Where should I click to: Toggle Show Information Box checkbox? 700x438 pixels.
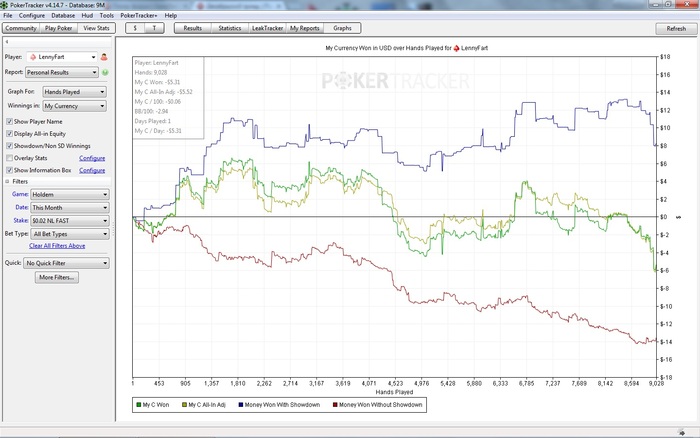9,170
